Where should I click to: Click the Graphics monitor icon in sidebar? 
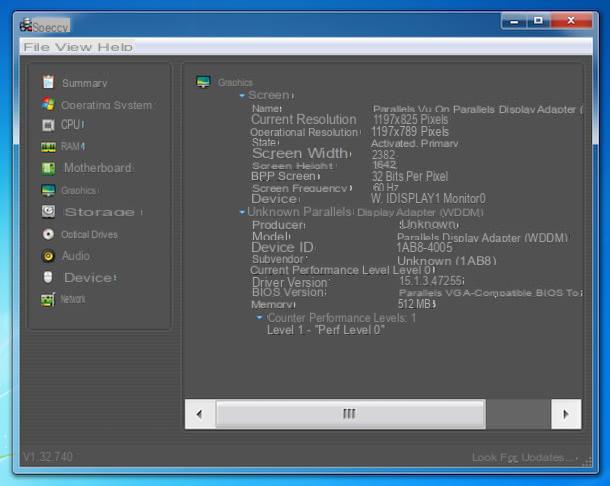coord(48,190)
